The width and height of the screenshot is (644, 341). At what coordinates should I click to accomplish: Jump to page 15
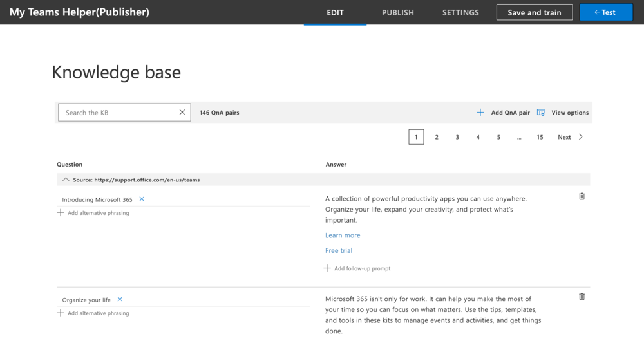tap(540, 137)
